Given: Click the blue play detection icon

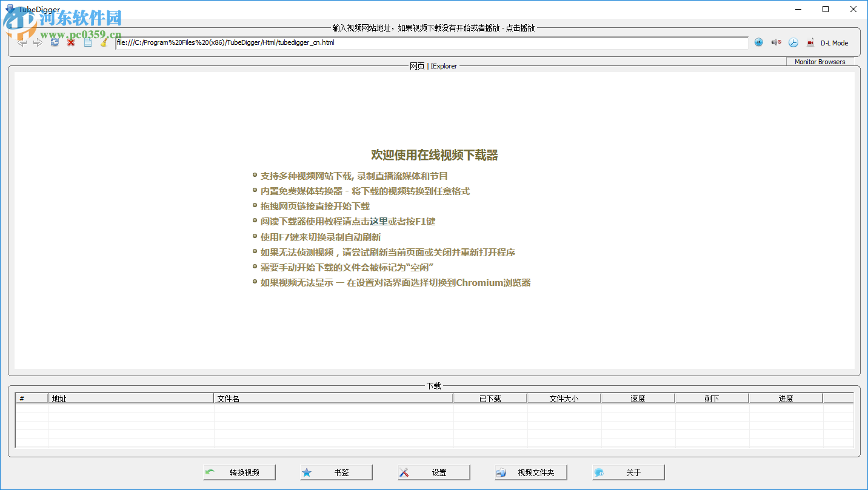Looking at the screenshot, I should pos(759,42).
